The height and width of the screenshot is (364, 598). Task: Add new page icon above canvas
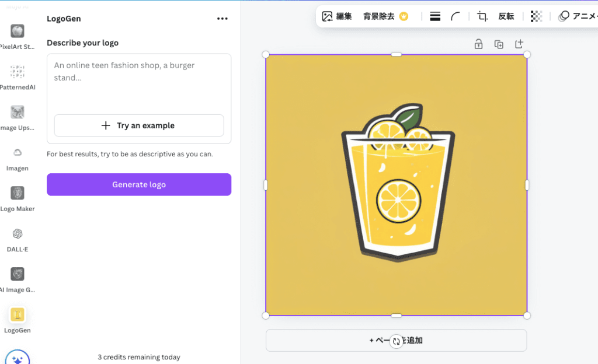pos(519,44)
